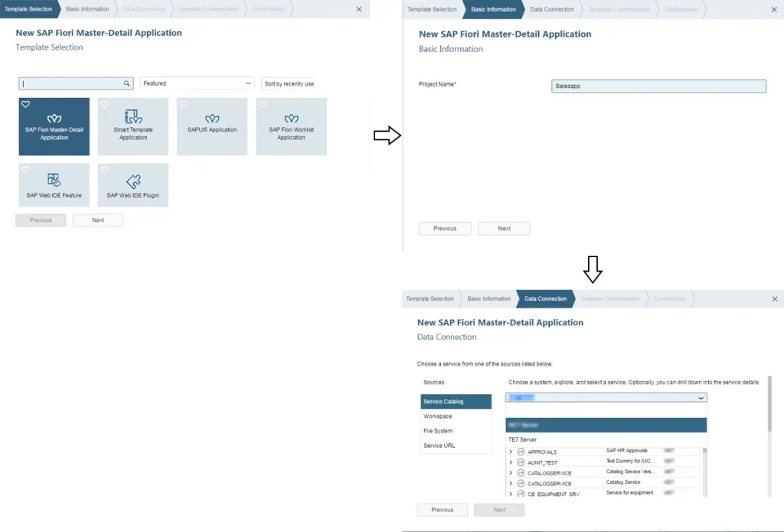Expand the CB_EQUIPMENT_SRV service node
784x532 pixels.
(511, 494)
